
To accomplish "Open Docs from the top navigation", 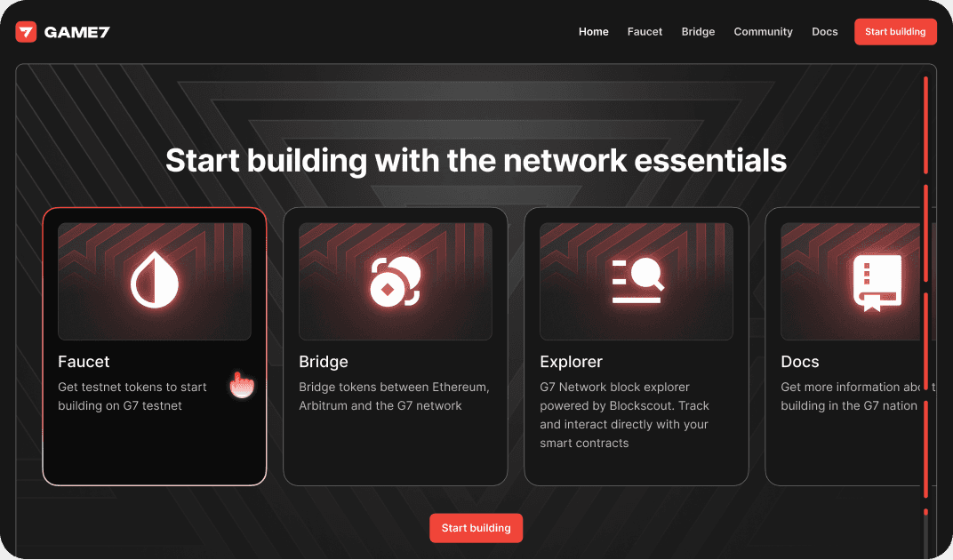I will tap(825, 32).
